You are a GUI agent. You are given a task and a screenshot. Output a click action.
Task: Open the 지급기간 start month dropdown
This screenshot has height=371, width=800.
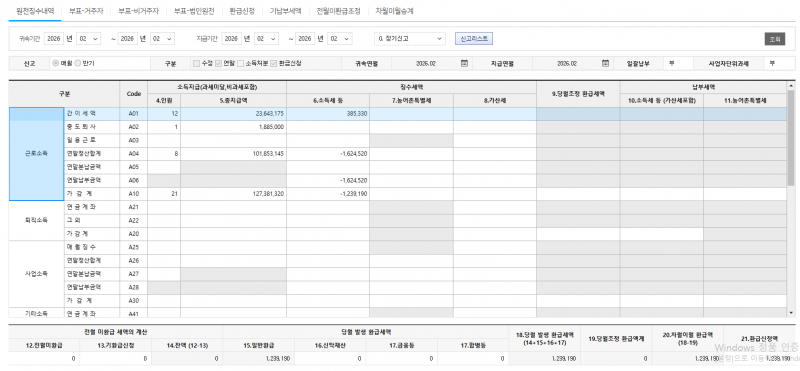click(x=267, y=38)
